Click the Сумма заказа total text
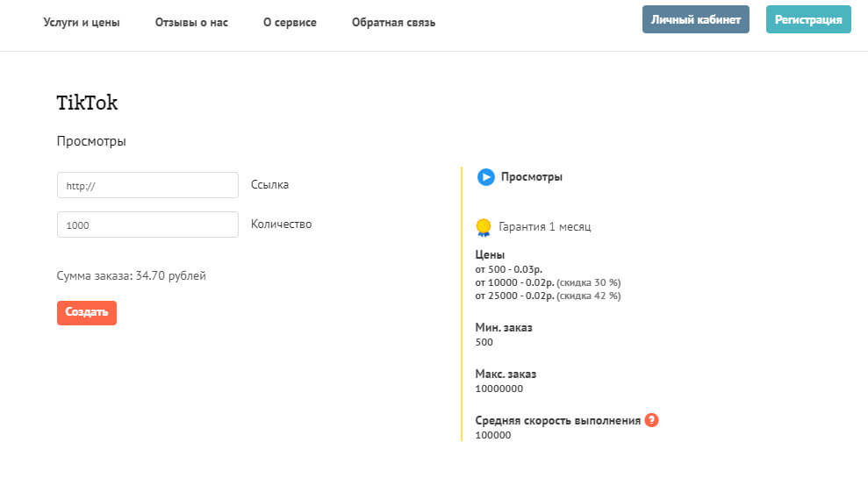The height and width of the screenshot is (492, 868). pos(132,275)
